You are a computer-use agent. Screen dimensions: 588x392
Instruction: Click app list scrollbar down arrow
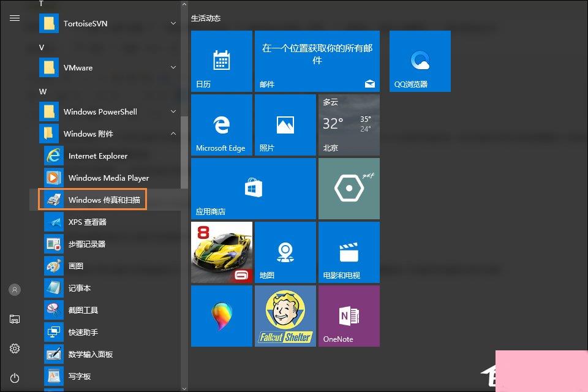[184, 388]
